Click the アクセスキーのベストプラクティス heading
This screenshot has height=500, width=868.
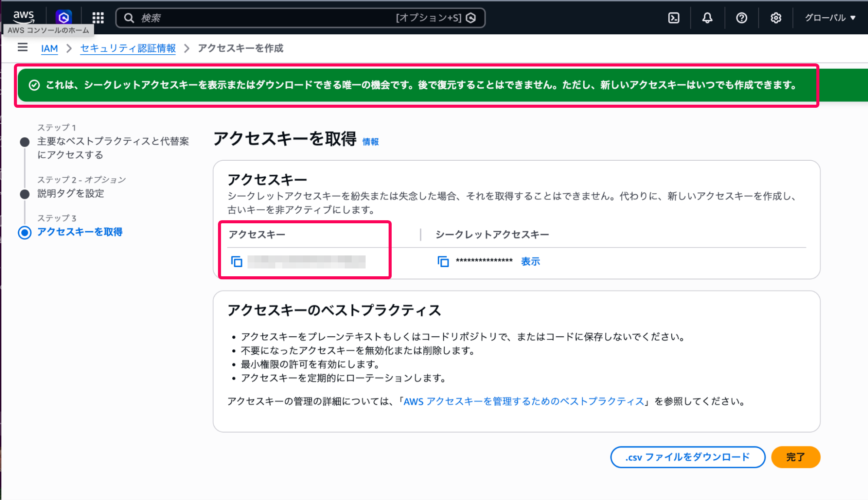[x=334, y=310]
